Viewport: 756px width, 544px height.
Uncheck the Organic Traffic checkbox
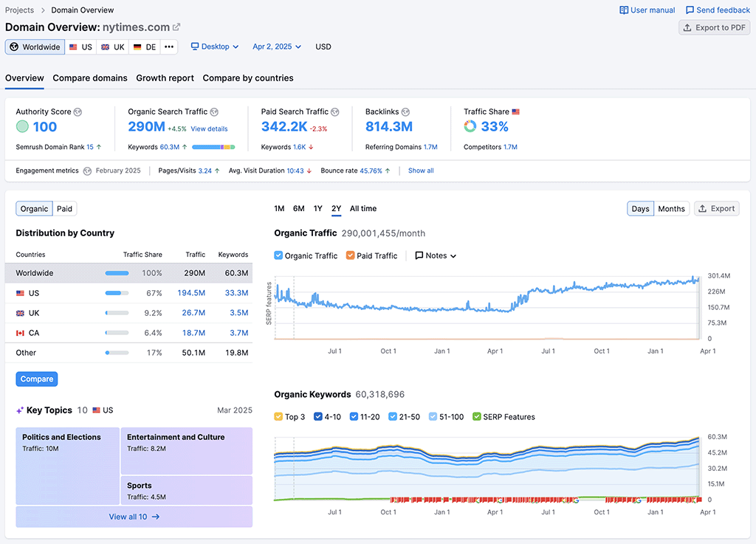278,255
